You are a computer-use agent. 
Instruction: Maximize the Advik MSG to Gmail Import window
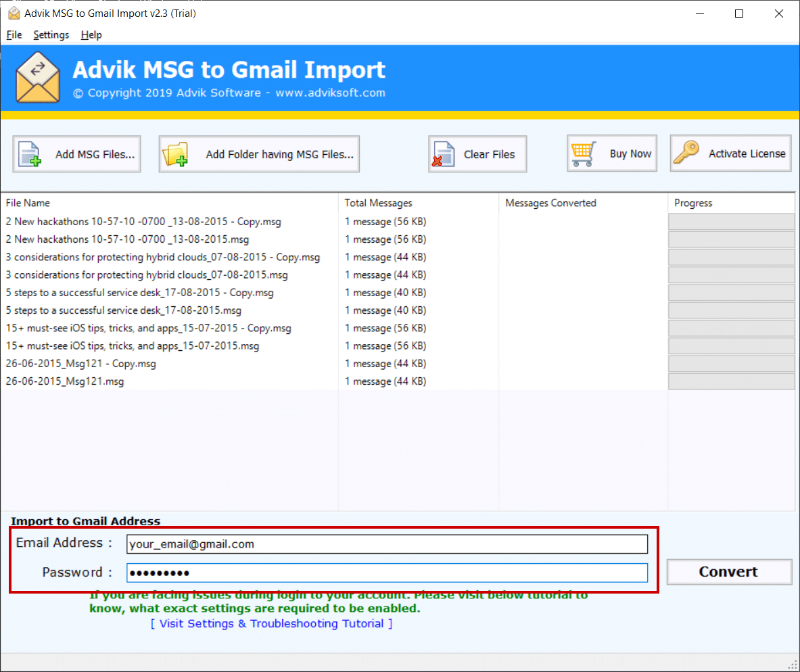(738, 14)
